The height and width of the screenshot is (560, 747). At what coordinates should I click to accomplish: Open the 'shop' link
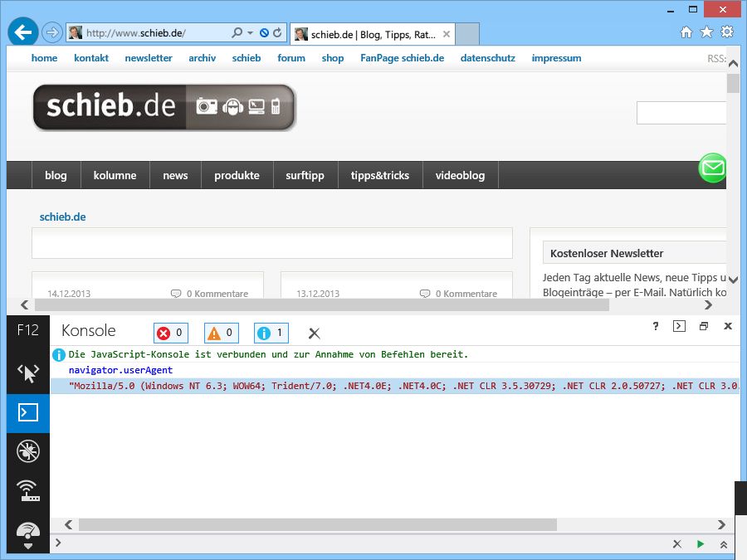coord(333,58)
